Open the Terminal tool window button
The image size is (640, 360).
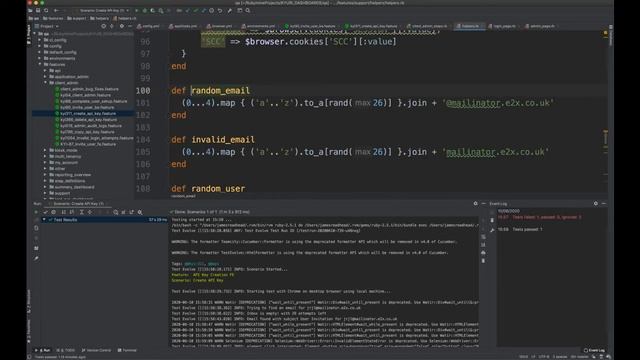pyautogui.click(x=127, y=350)
